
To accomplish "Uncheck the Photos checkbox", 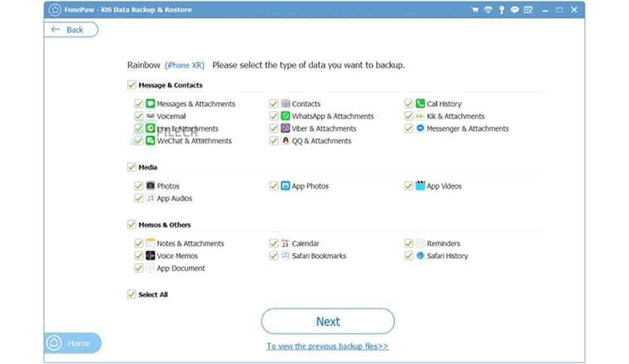I will 138,186.
